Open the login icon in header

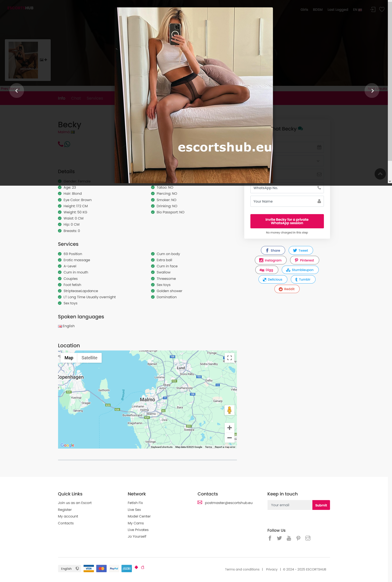(x=373, y=10)
